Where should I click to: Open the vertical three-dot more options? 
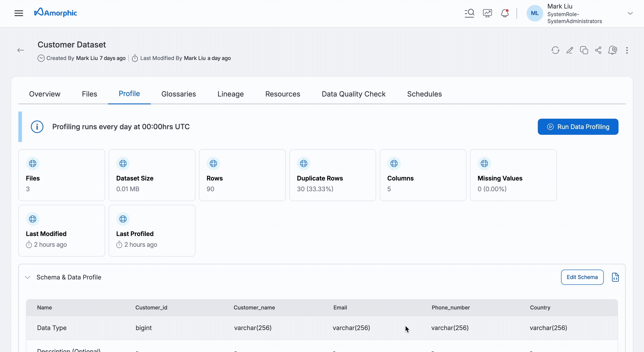click(627, 50)
